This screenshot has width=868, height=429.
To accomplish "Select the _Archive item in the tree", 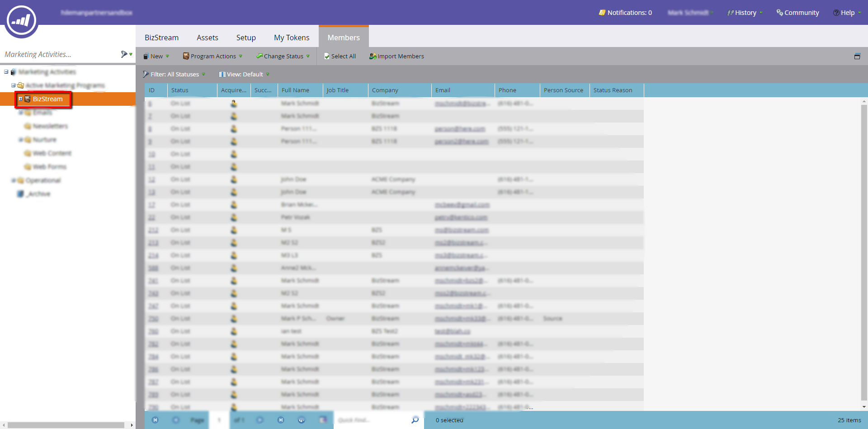I will point(38,194).
